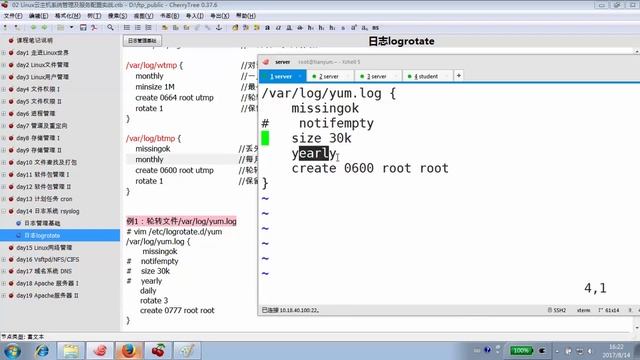Viewport: 640px width, 360px height.
Task: Click the Save icon in CherryTree toolbar
Action: pos(83,28)
